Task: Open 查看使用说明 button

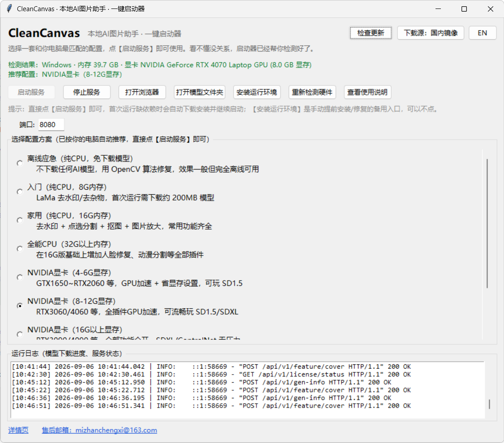Action: (367, 92)
